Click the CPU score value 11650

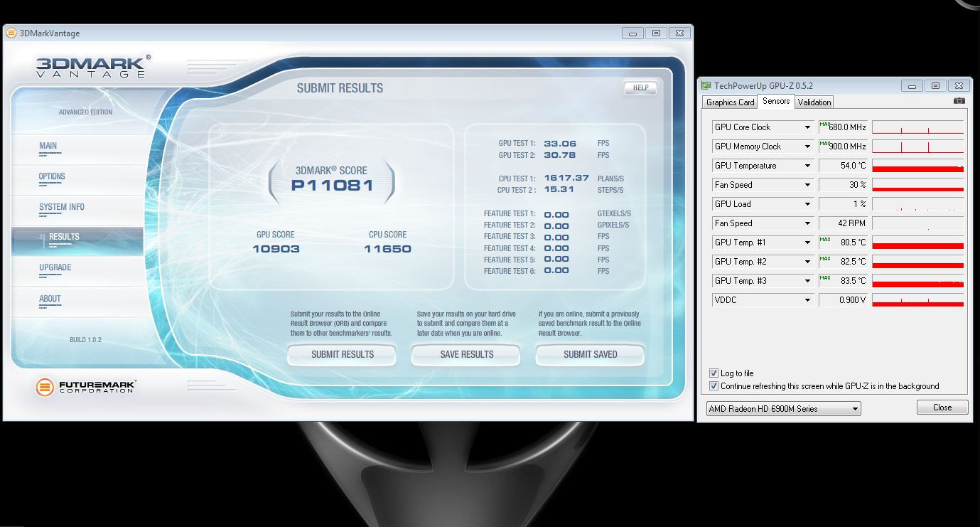click(387, 249)
